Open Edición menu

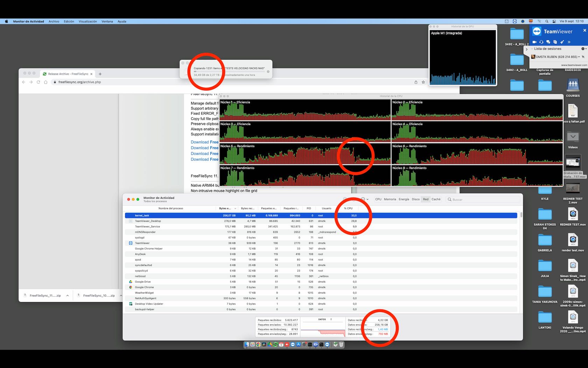pos(69,21)
